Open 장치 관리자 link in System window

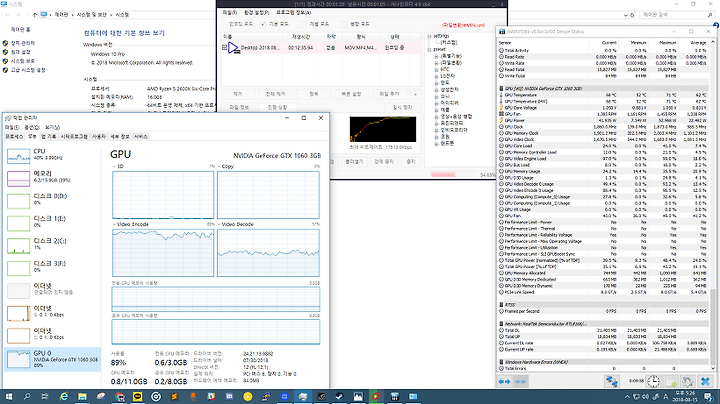23,43
